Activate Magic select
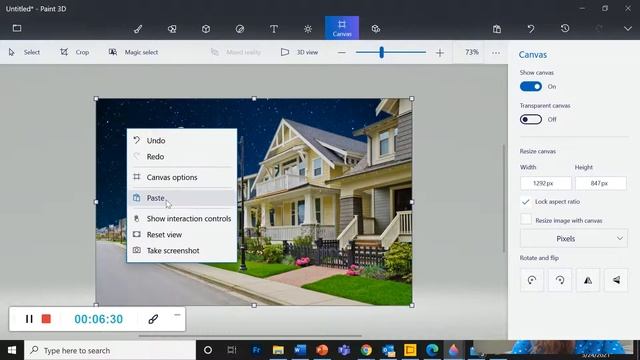The width and height of the screenshot is (640, 360). pos(133,52)
